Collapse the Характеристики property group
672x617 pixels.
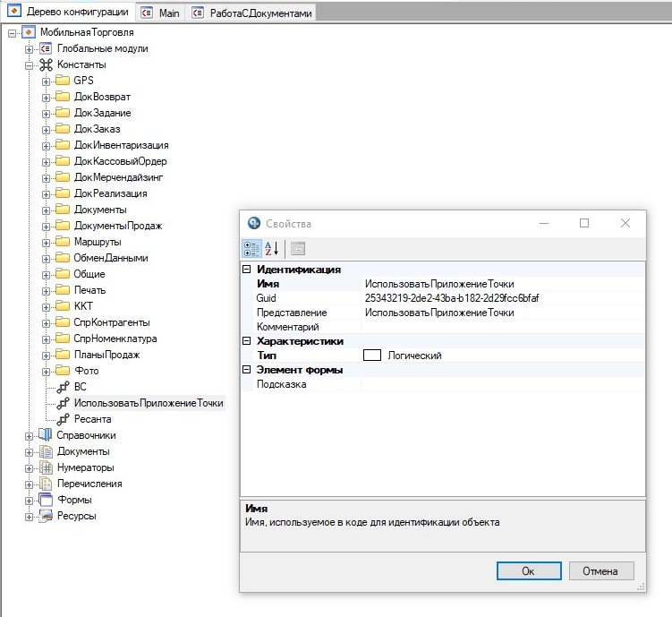click(247, 341)
